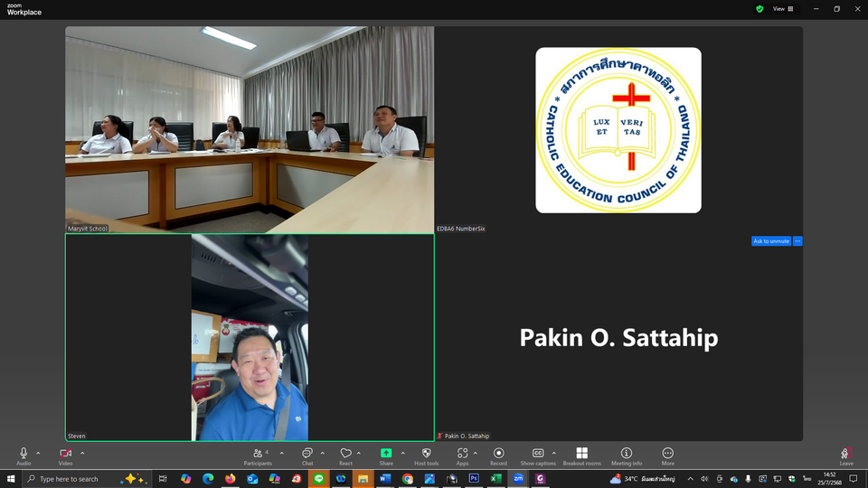Switch to Photoshop in taskbar

coord(474,479)
